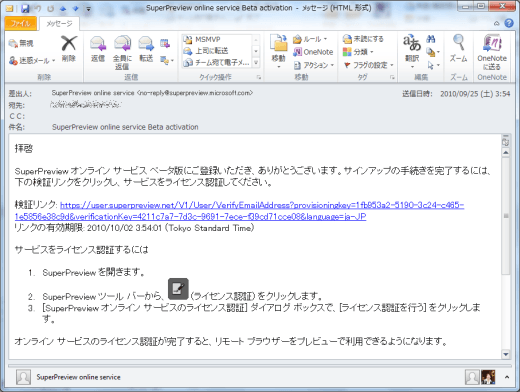This screenshot has width=520, height=392.
Task: Click the sender address SuperPreview online service
Action: (x=152, y=93)
